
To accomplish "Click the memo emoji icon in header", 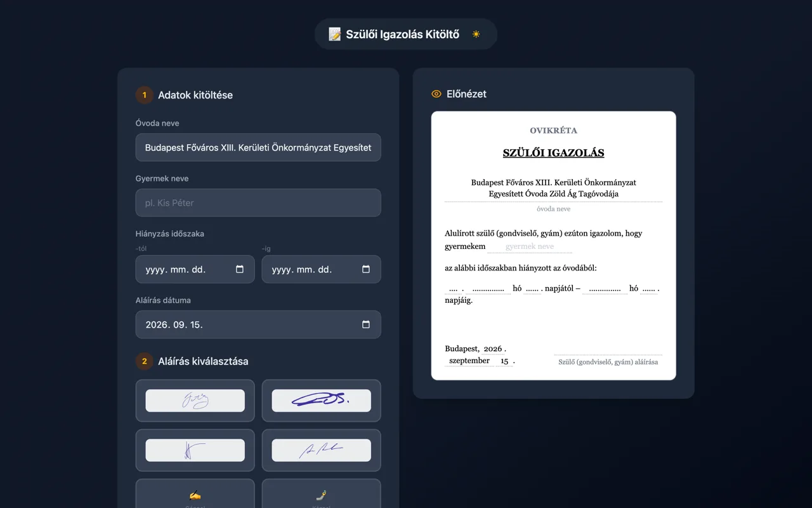I will [335, 34].
